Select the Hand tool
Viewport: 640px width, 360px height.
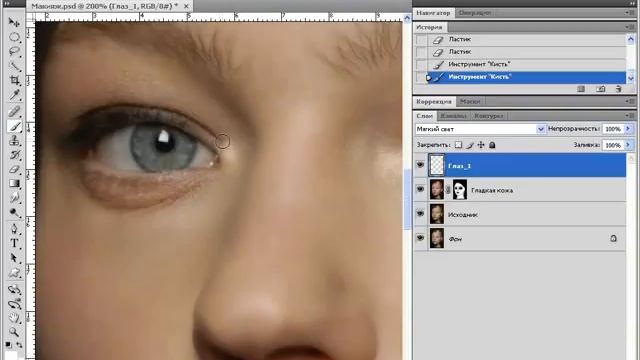pyautogui.click(x=14, y=318)
